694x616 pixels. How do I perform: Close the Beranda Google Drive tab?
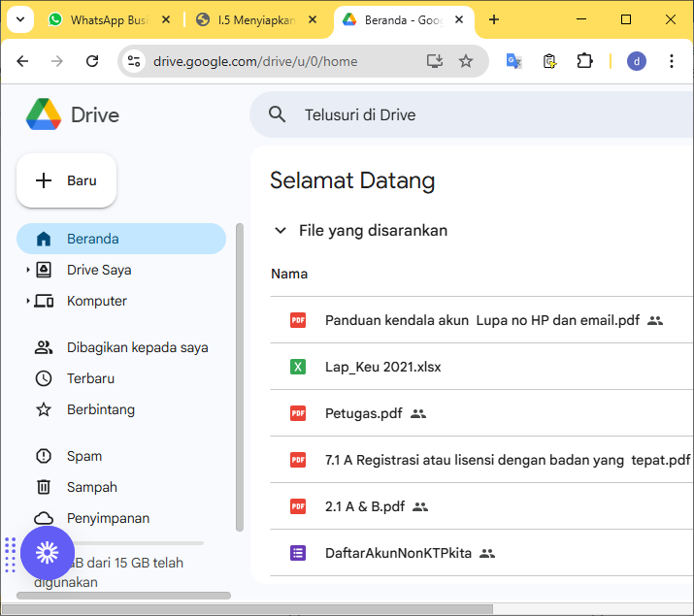(459, 20)
